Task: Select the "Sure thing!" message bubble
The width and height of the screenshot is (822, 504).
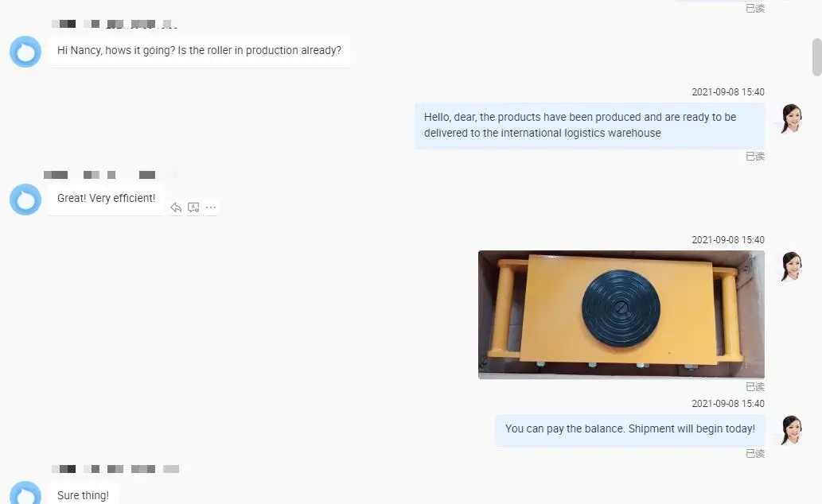Action: (x=83, y=494)
